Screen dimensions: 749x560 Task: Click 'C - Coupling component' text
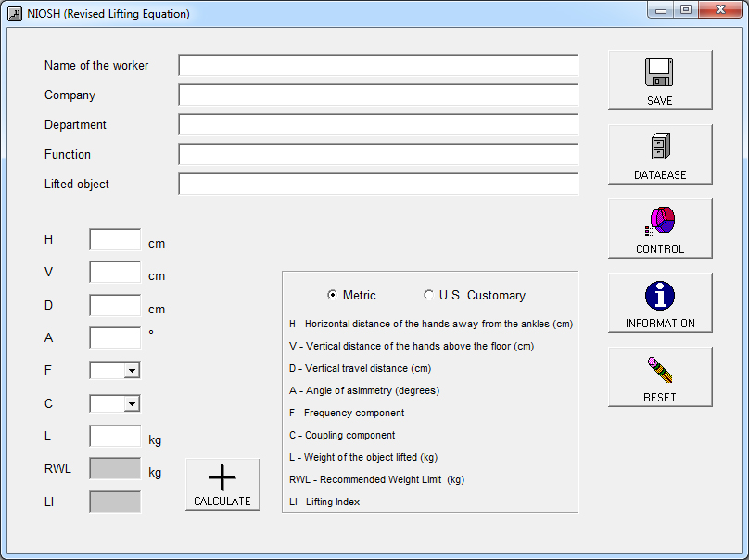pos(342,435)
